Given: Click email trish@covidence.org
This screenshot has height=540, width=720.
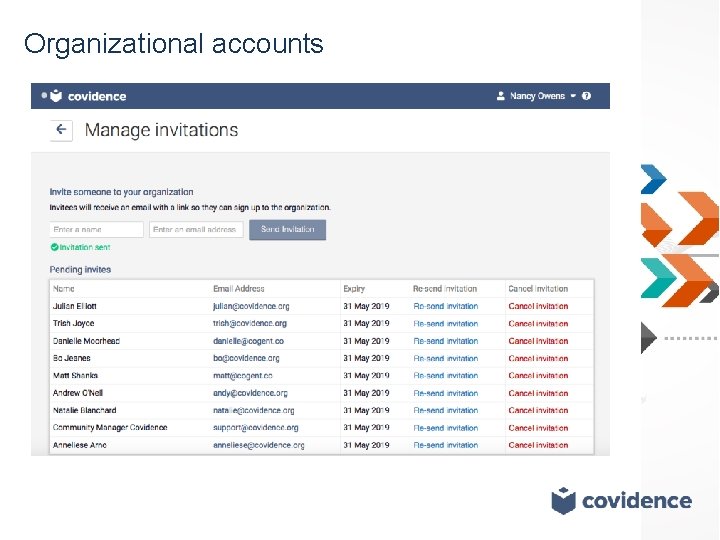Looking at the screenshot, I should pos(250,324).
